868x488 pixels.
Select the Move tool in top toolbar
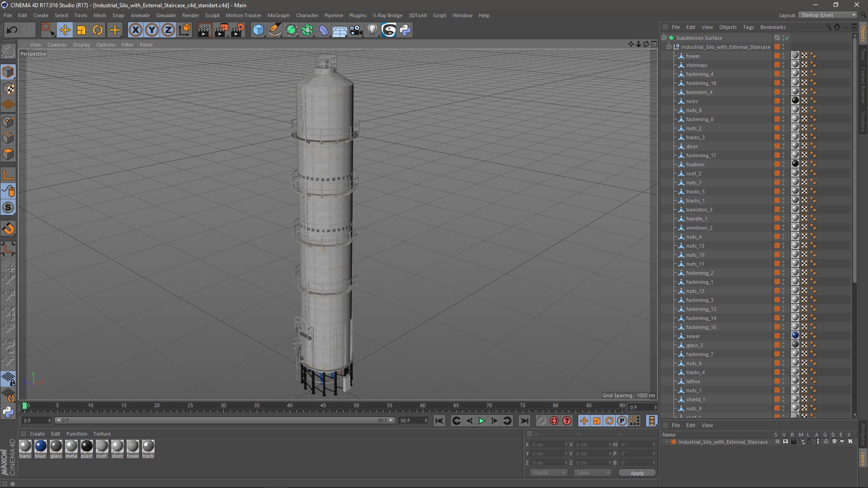coord(65,30)
